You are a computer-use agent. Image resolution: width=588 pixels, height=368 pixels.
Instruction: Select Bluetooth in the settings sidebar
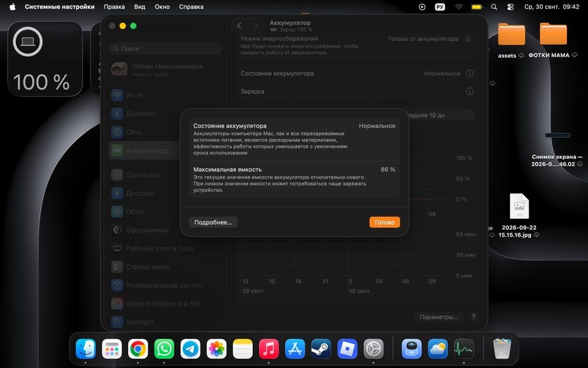(165, 114)
